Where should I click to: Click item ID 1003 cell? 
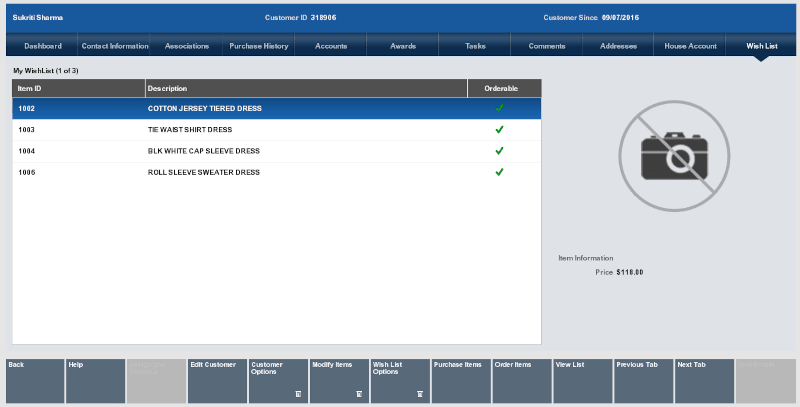click(x=27, y=130)
